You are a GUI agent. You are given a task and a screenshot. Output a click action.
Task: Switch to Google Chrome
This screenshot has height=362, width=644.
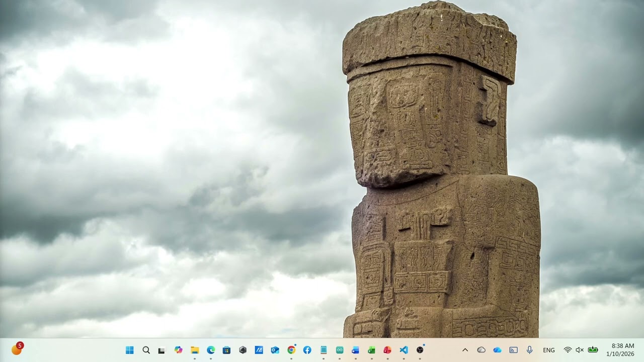291,350
